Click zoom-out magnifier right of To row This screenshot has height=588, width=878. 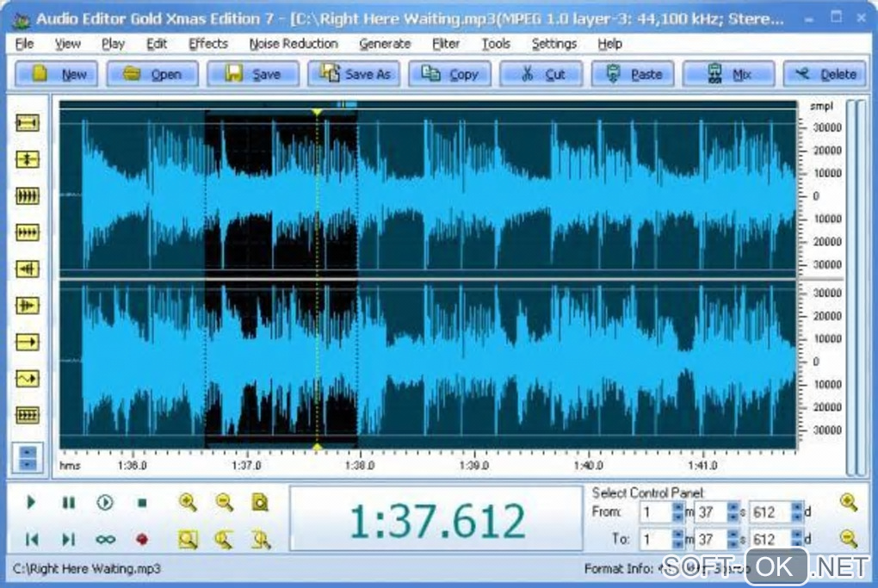tap(849, 539)
